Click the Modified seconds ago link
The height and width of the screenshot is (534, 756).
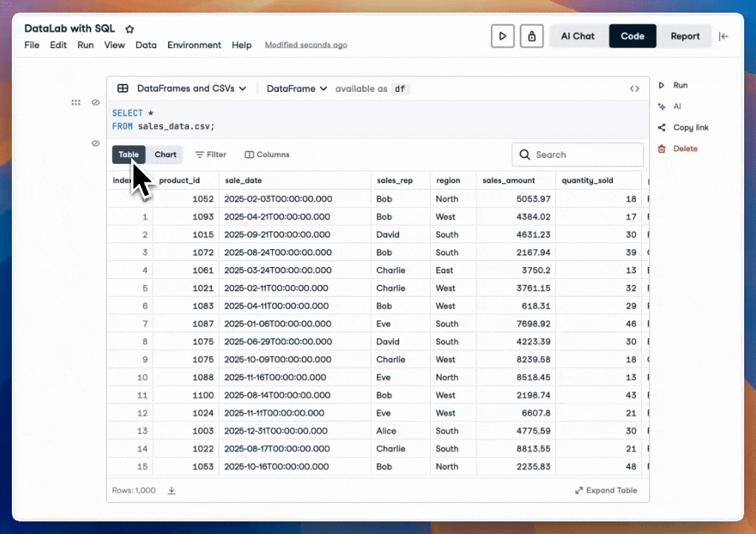click(x=305, y=44)
